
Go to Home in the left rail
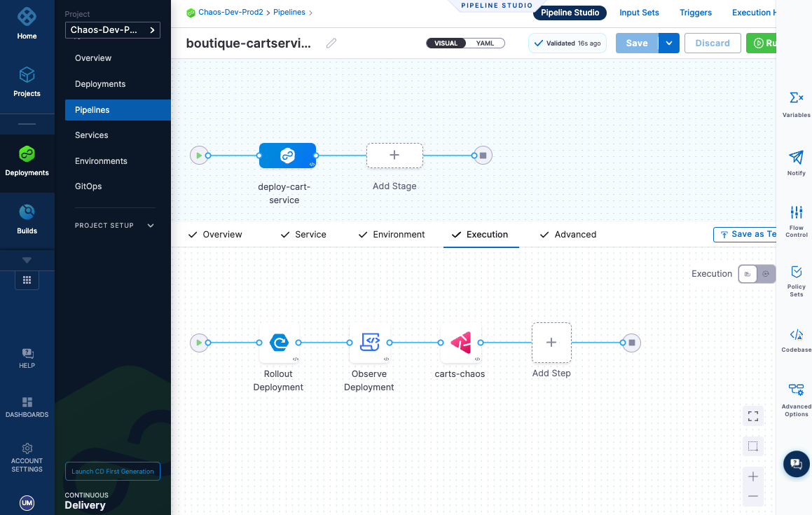pyautogui.click(x=27, y=23)
